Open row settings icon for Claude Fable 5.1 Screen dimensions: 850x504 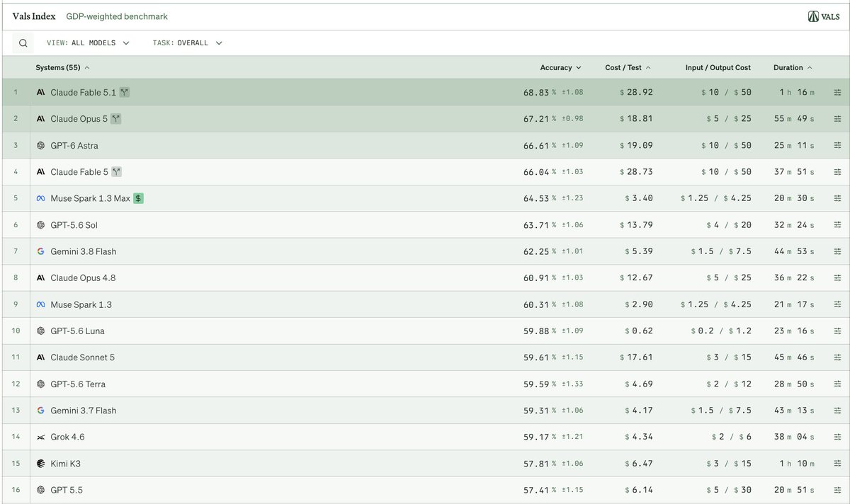(837, 93)
